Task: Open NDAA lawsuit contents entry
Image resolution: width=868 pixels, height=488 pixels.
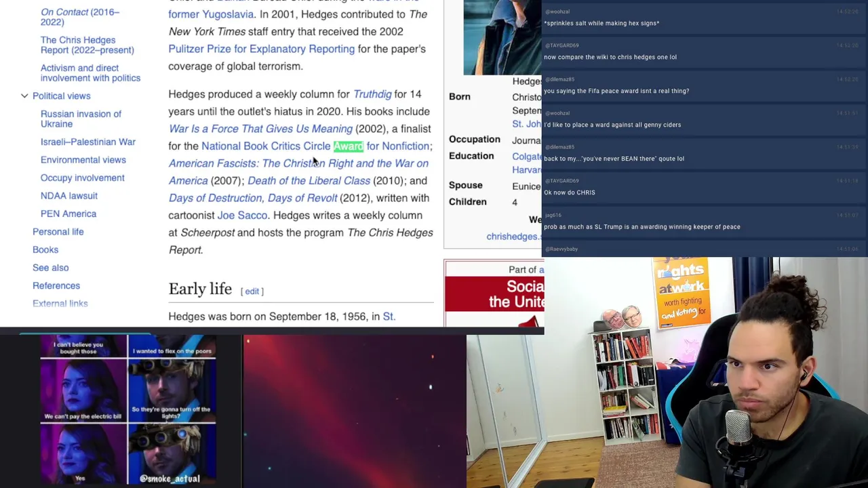Action: [x=69, y=196]
